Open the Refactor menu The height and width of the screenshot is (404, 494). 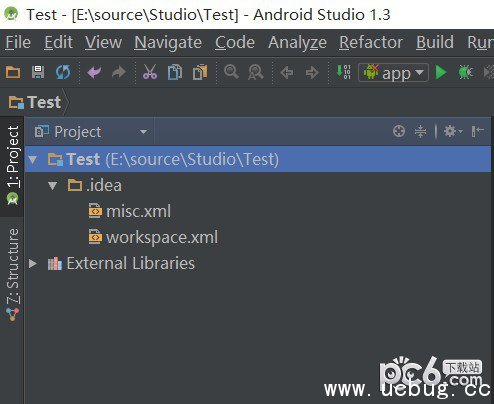coord(371,43)
